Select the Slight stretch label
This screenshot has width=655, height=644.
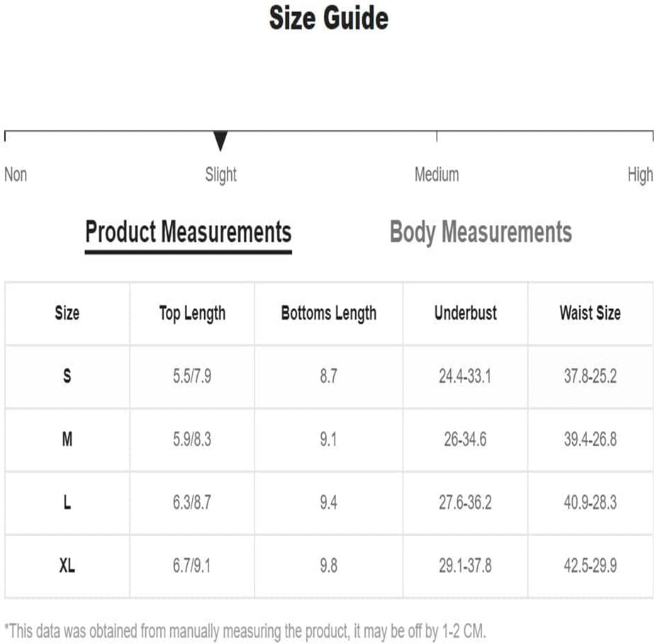coord(220,174)
